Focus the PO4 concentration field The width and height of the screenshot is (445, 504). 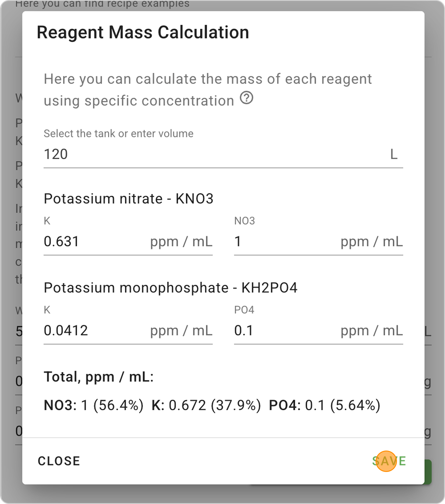tap(318, 330)
